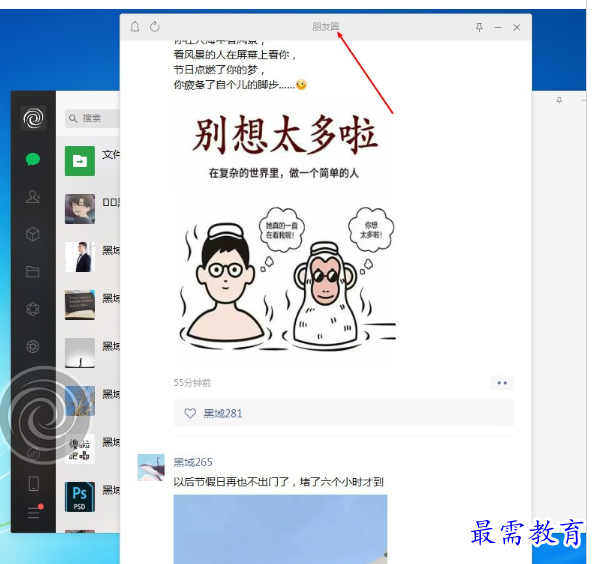Switch to the Chats bubble icon

point(33,159)
